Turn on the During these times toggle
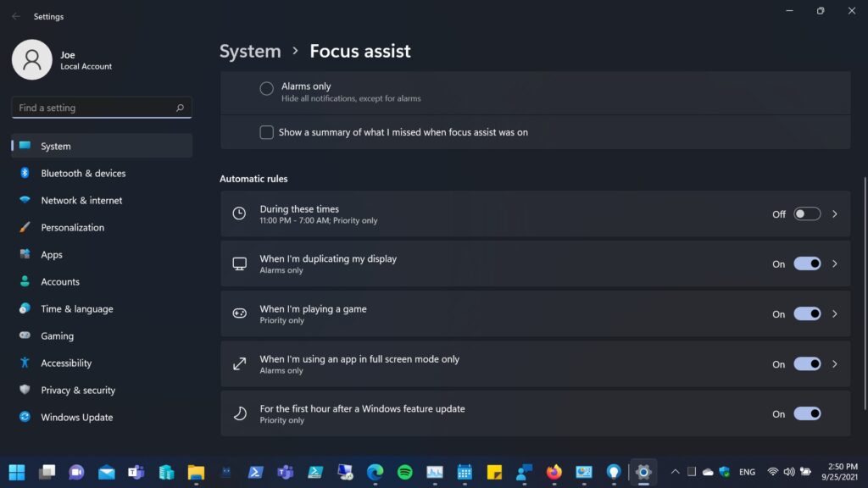 (x=807, y=213)
